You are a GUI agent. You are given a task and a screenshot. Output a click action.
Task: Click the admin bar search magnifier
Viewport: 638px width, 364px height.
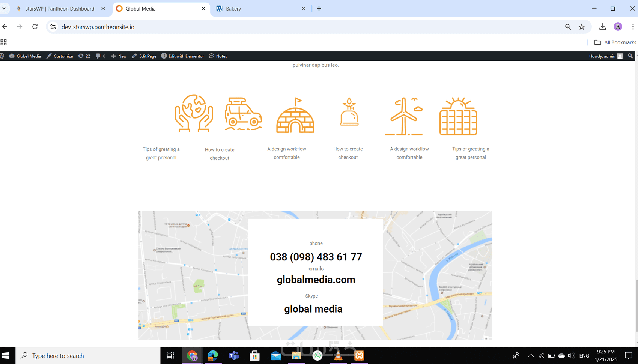(630, 56)
